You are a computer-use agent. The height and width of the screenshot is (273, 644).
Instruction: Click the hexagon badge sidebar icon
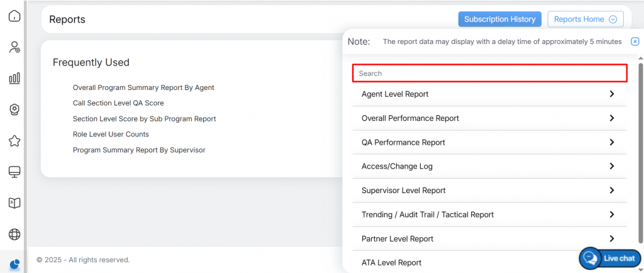pos(14,109)
